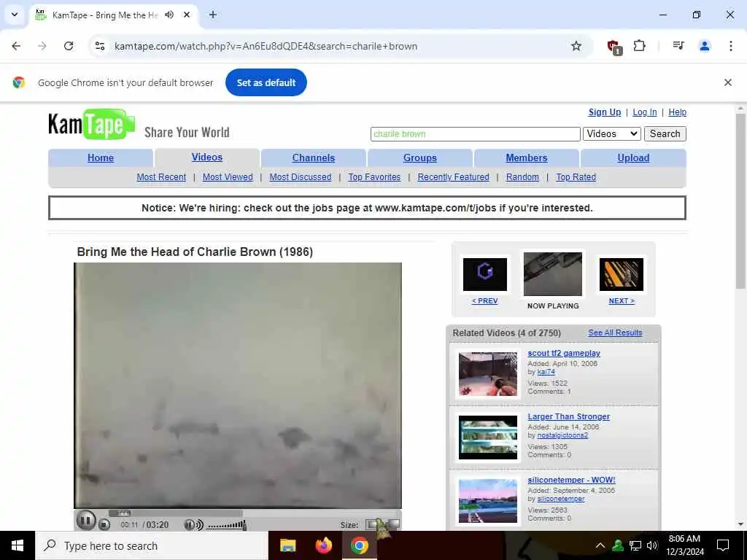Open See All Results link

pos(615,332)
